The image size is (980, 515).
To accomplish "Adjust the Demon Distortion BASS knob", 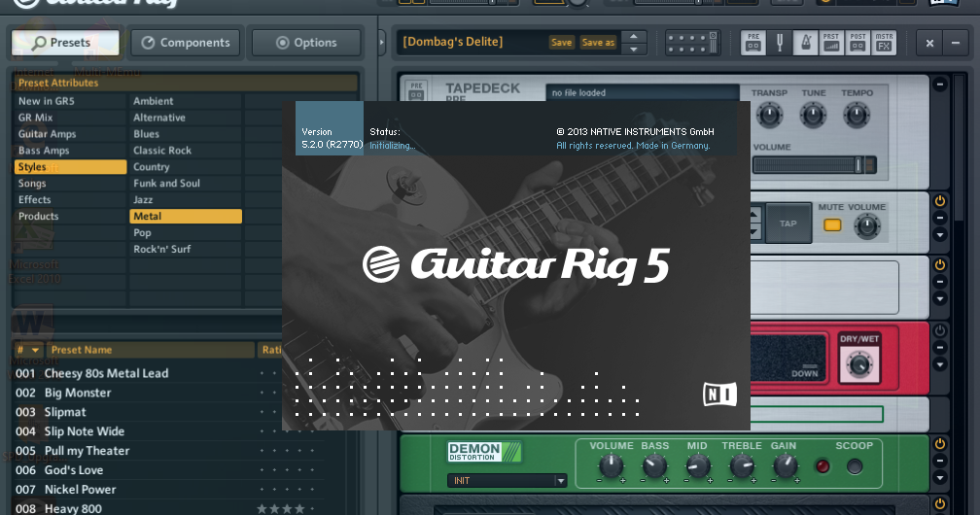I will pos(655,466).
